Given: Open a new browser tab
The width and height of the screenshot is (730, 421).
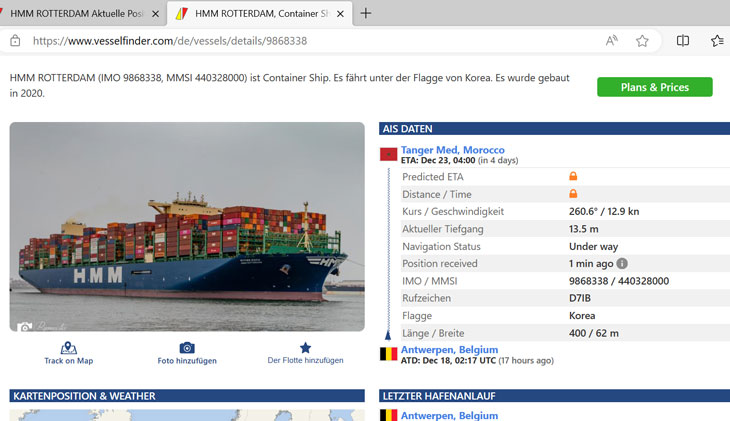Looking at the screenshot, I should [x=366, y=14].
